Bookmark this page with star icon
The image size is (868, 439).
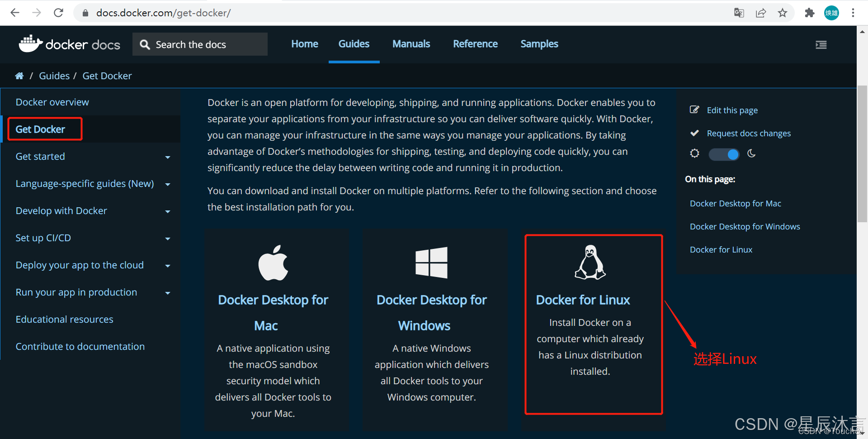[783, 13]
